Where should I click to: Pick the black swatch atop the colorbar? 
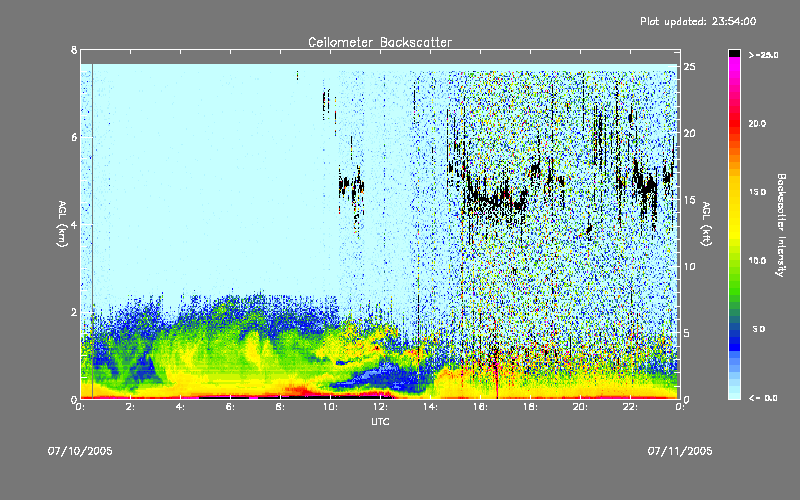pos(734,53)
